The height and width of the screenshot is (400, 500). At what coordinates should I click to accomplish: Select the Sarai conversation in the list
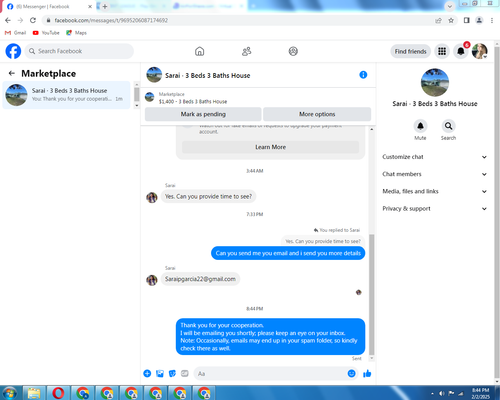pos(66,95)
